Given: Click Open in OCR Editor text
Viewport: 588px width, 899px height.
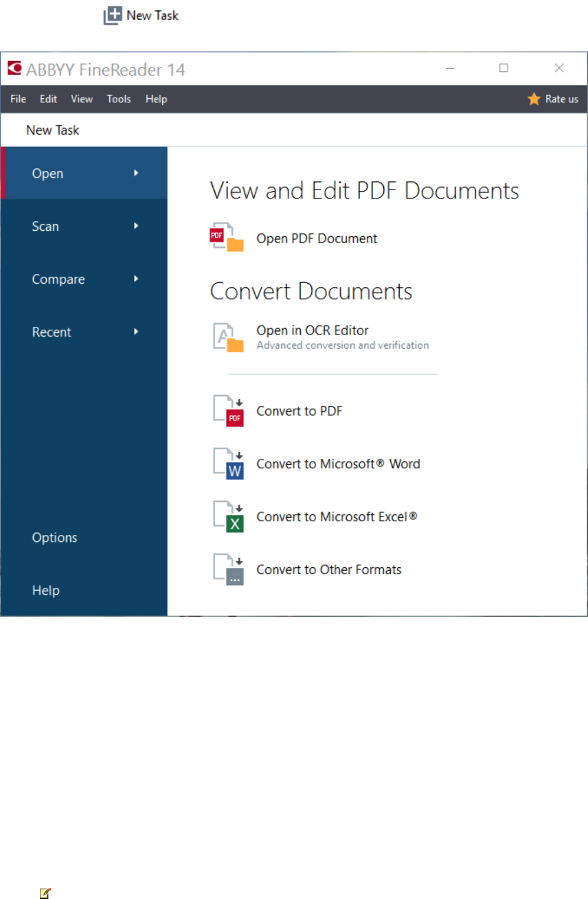Looking at the screenshot, I should 313,330.
